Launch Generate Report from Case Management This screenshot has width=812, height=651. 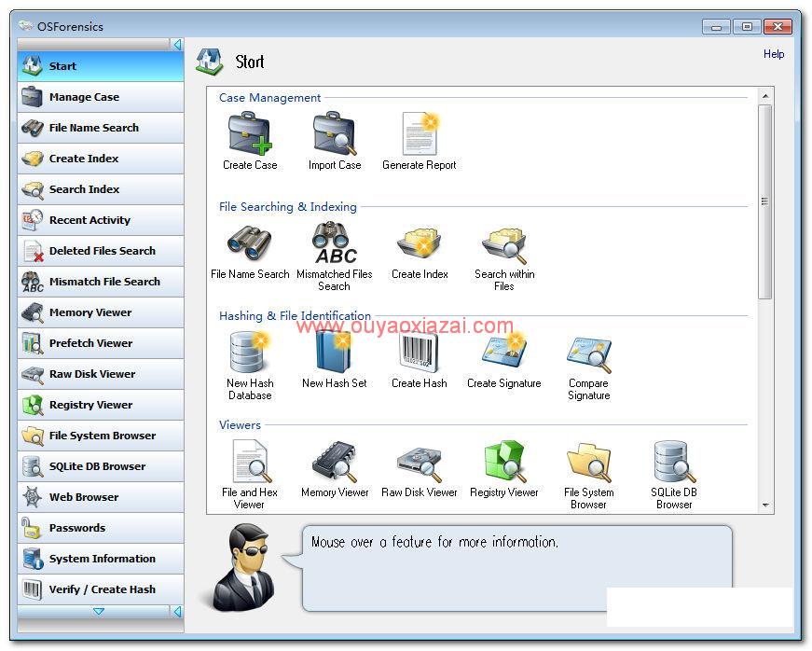420,133
